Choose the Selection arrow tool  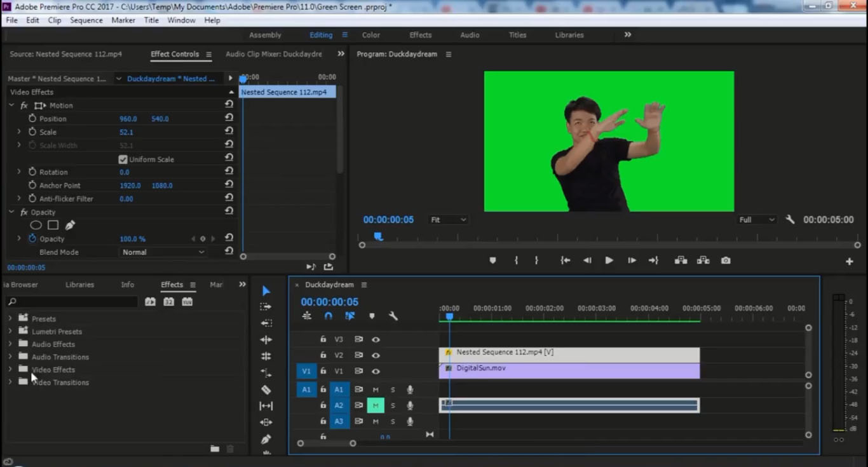266,290
